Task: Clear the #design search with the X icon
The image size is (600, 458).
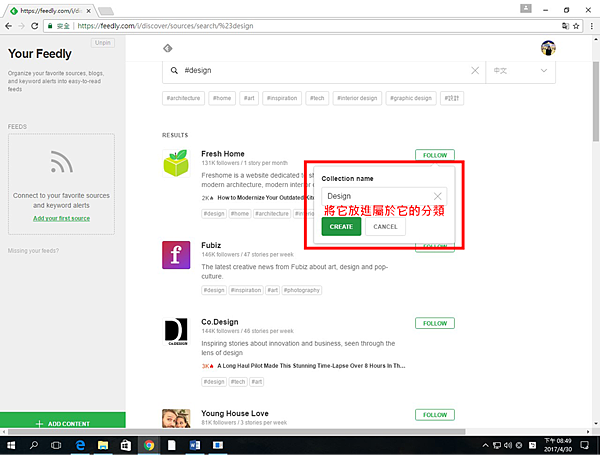Action: point(475,70)
